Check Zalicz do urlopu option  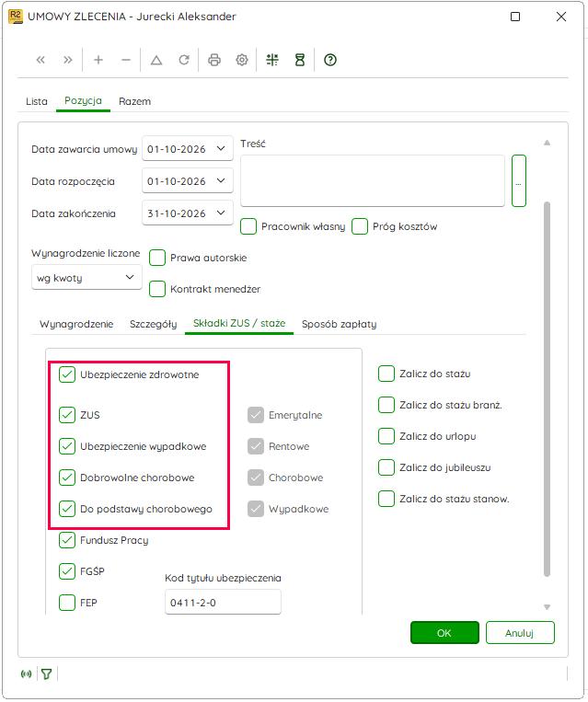[386, 436]
